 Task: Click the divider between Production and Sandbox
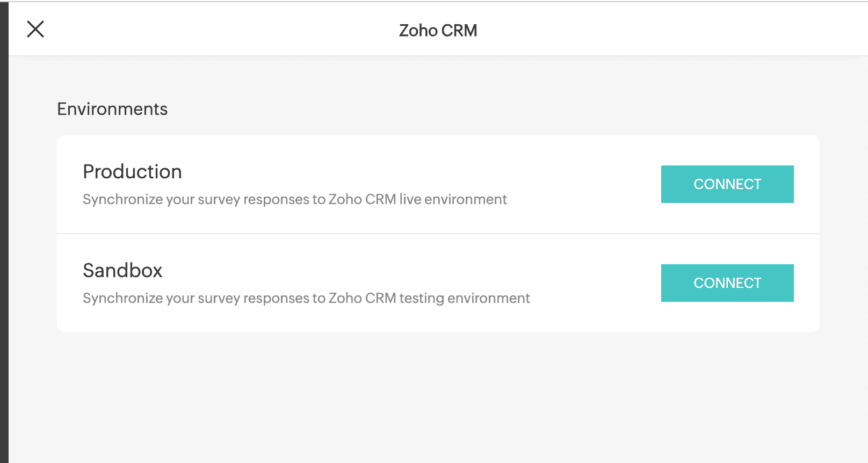[x=438, y=234]
